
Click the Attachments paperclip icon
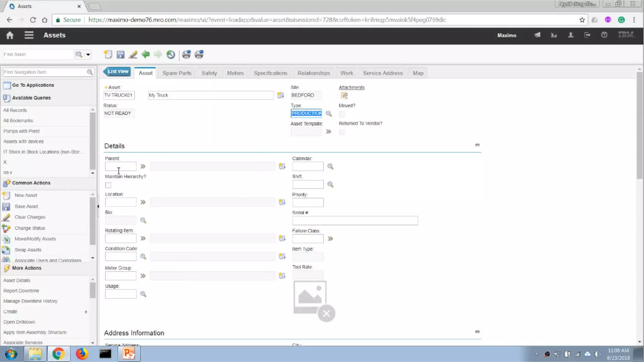coord(344,95)
